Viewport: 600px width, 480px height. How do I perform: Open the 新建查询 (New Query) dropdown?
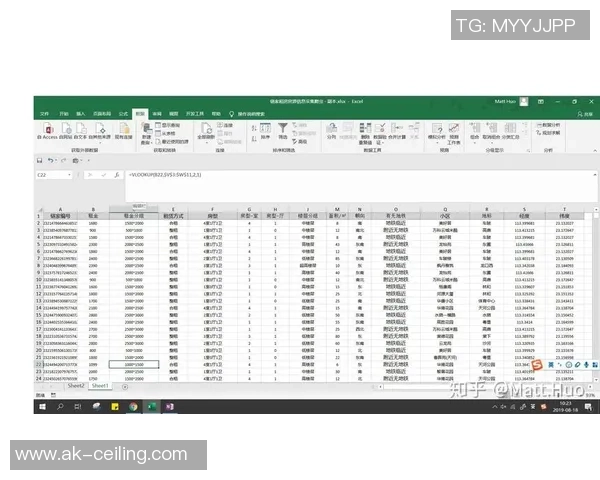coord(146,131)
